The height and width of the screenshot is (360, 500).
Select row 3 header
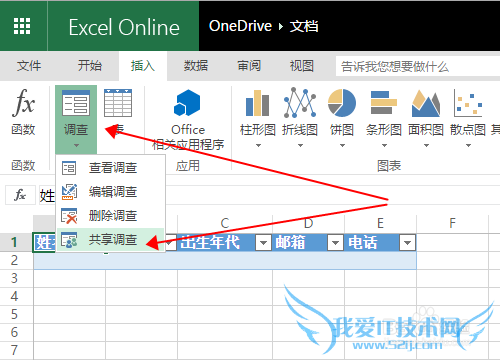16,278
